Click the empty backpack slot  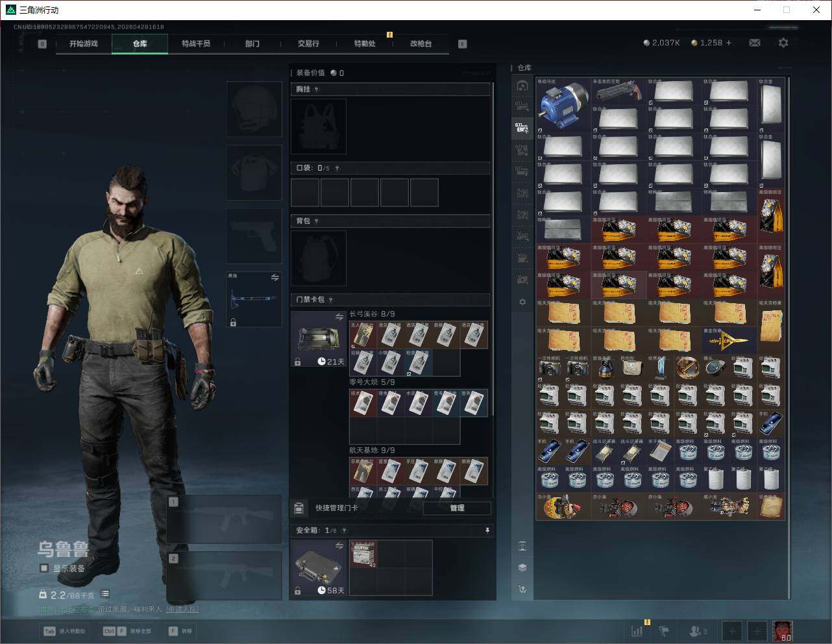[319, 258]
